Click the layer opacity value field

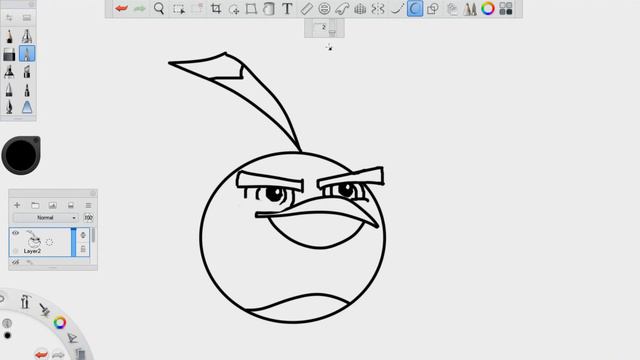88,218
